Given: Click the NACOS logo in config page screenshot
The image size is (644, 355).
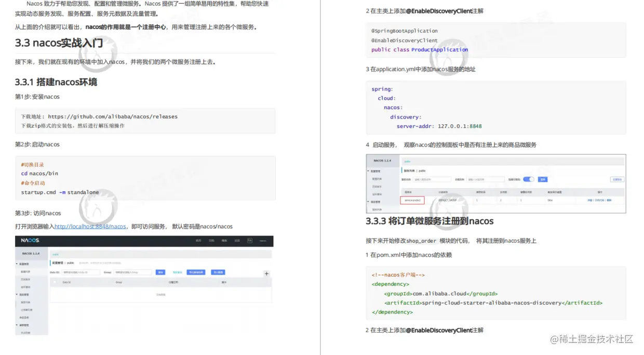Looking at the screenshot, I should pos(30,241).
